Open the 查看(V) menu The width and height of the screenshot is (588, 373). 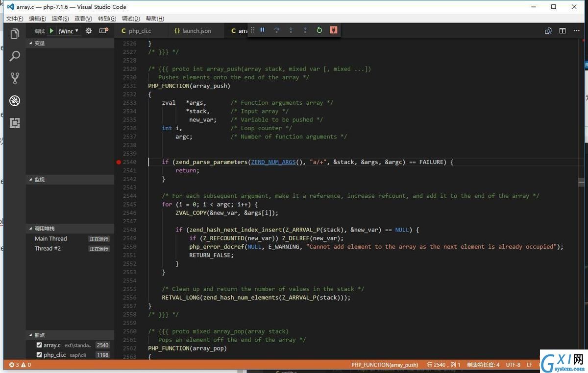point(83,19)
